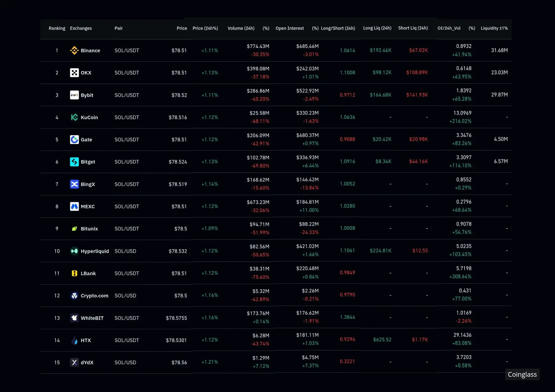Open the BingX exchange name link
The image size is (555, 392).
88,184
